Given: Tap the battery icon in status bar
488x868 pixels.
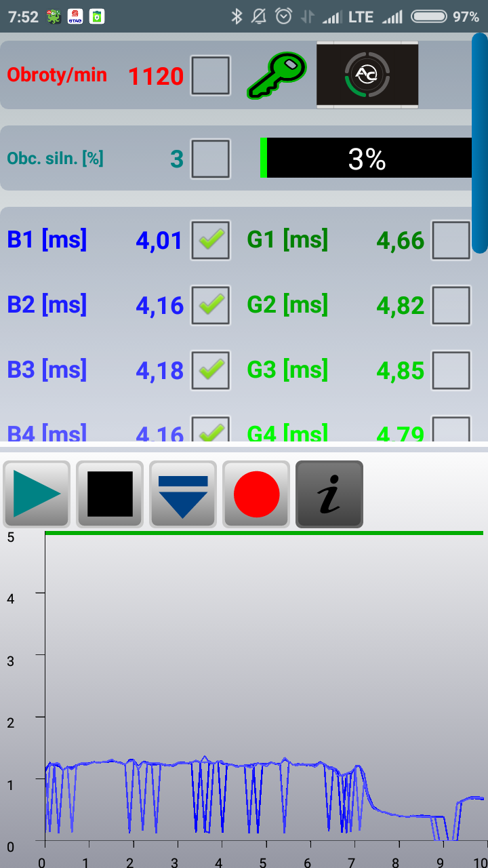Looking at the screenshot, I should point(428,17).
